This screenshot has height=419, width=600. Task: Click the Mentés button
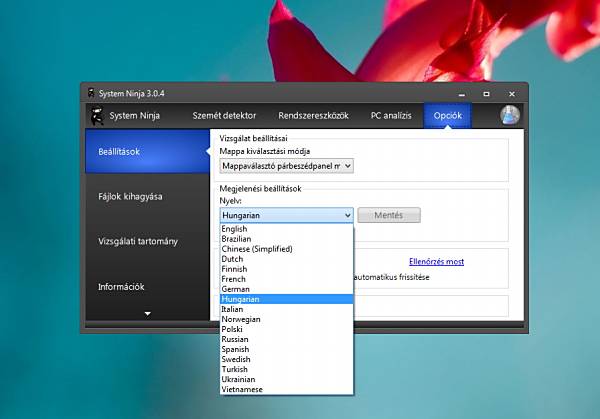[x=389, y=215]
